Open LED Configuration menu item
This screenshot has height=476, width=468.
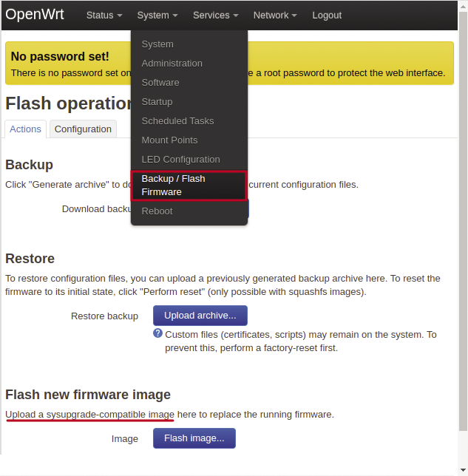[180, 160]
